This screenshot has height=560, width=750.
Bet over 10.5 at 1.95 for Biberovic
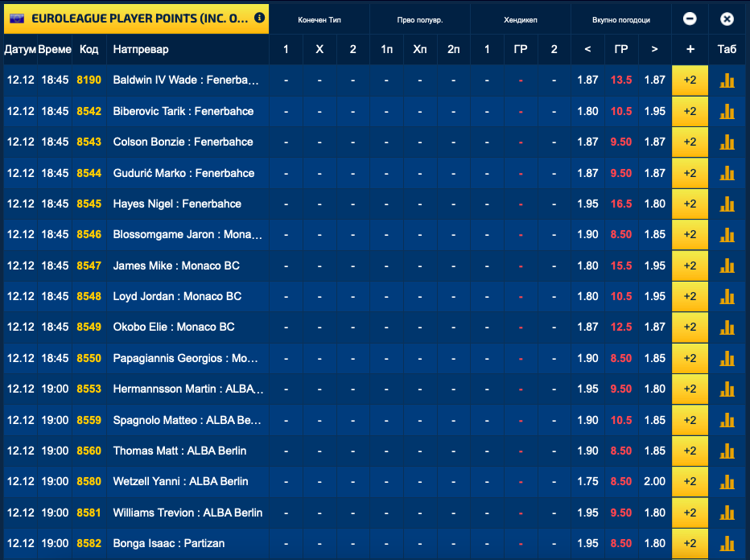654,111
